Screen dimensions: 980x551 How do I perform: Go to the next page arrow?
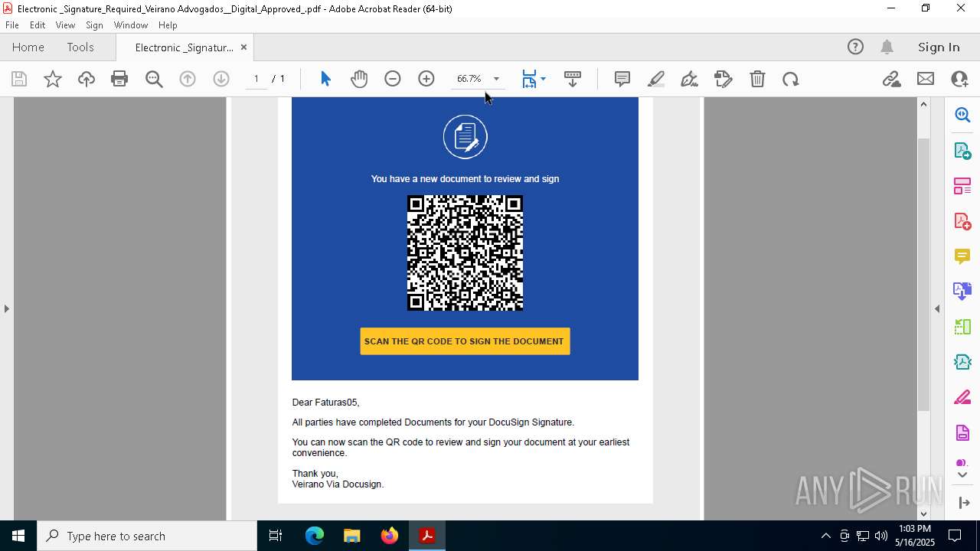221,79
